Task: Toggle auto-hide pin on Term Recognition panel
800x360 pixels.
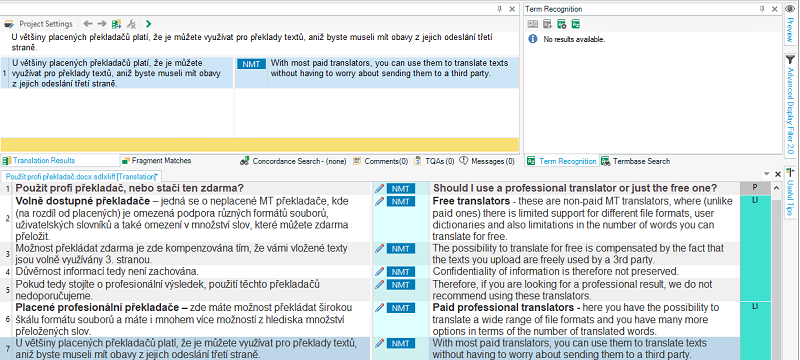Action: (762, 9)
